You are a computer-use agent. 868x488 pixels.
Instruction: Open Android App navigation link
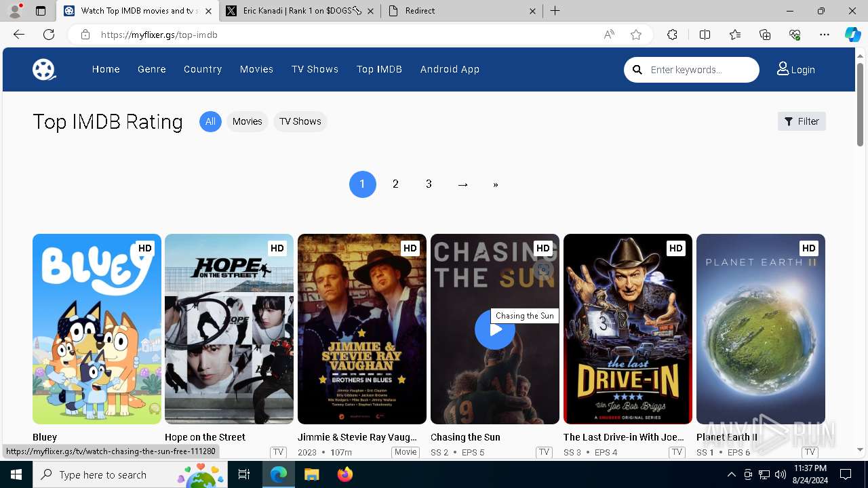point(450,69)
